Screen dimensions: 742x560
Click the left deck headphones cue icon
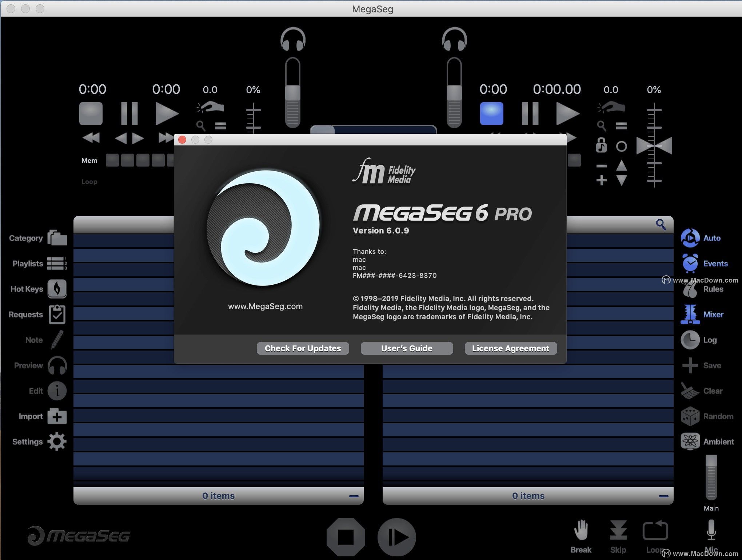click(x=293, y=39)
